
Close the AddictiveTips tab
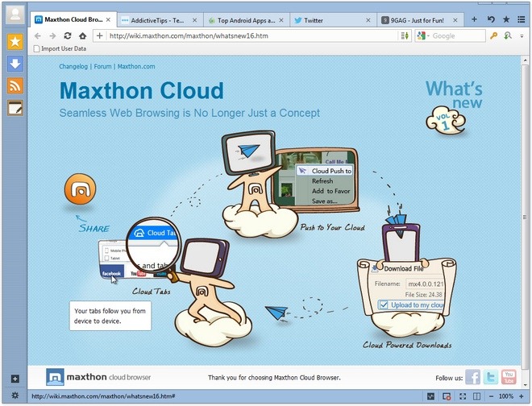(x=195, y=20)
